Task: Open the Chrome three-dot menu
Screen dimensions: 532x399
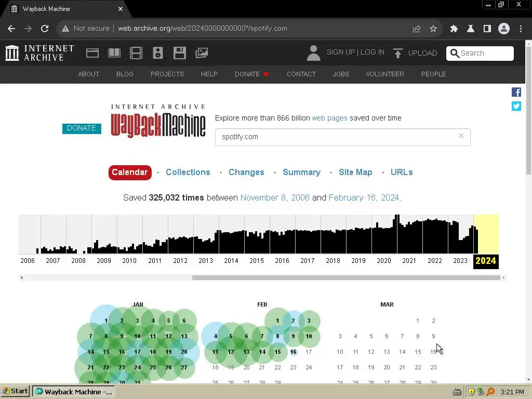Action: (521, 29)
